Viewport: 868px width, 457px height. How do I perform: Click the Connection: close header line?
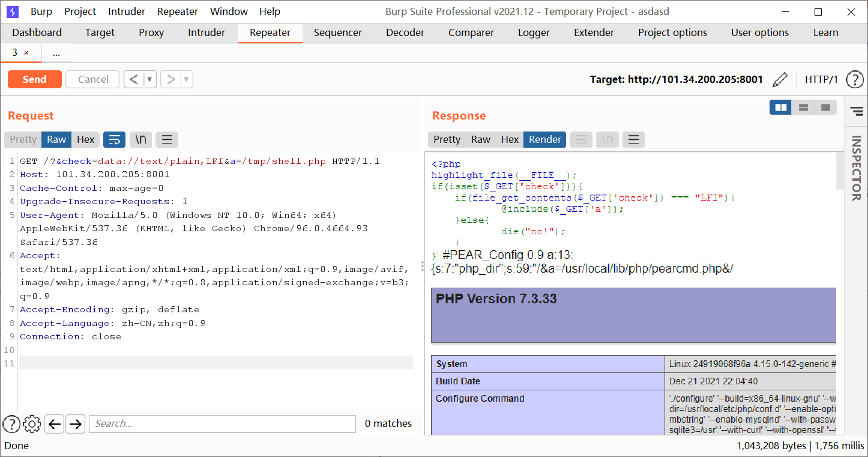70,337
